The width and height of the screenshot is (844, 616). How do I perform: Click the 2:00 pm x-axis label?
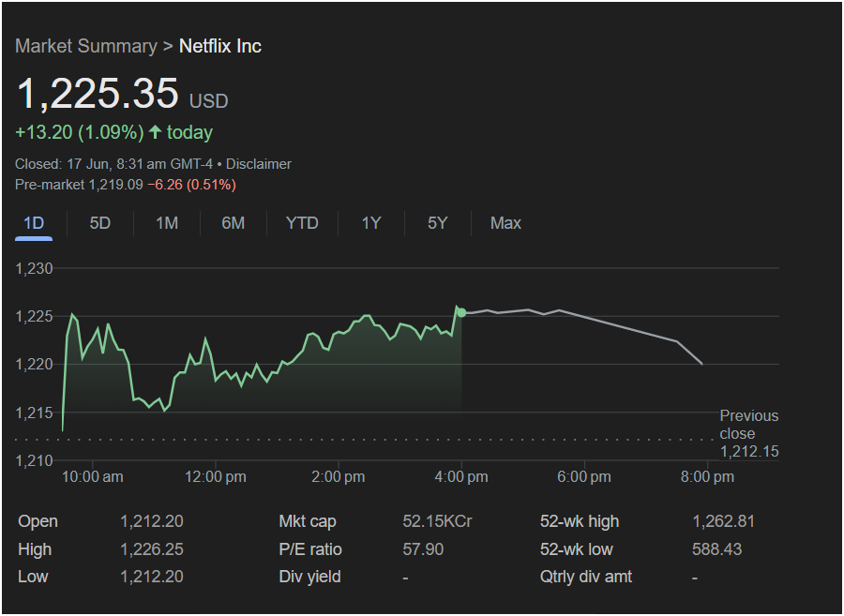(338, 476)
